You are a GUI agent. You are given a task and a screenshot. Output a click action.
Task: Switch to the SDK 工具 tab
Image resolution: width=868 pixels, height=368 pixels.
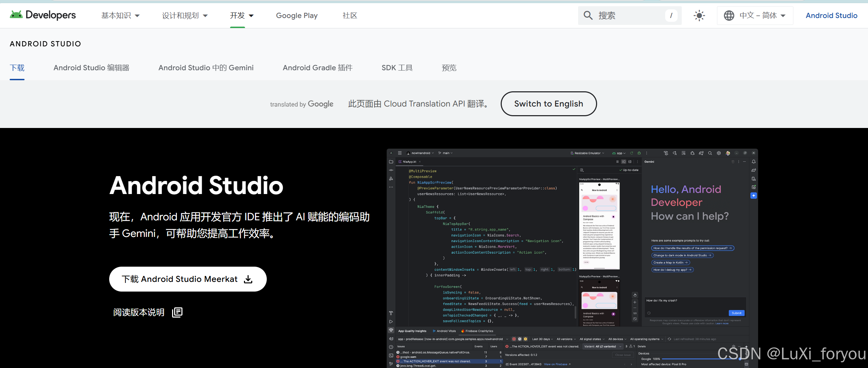(x=397, y=68)
